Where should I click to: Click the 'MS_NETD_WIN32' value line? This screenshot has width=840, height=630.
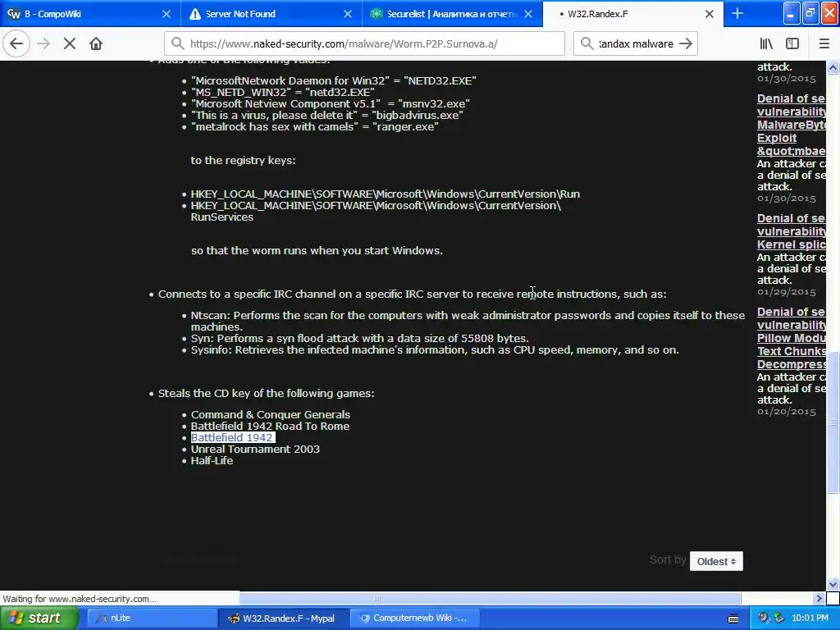(x=283, y=92)
